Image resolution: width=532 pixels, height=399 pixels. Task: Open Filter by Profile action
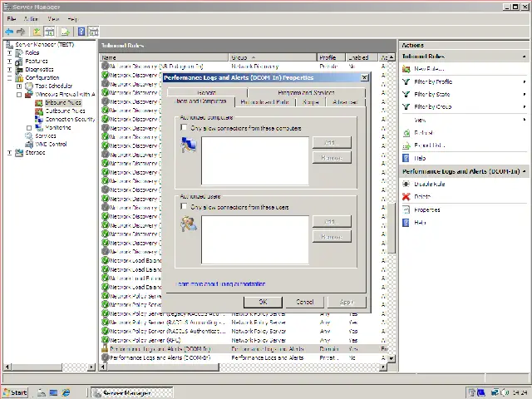click(x=433, y=81)
